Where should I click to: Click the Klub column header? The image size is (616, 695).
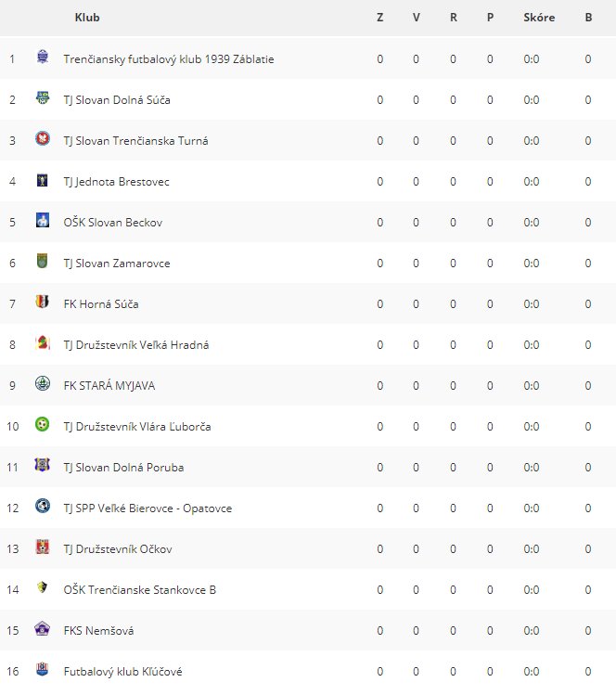click(x=87, y=18)
